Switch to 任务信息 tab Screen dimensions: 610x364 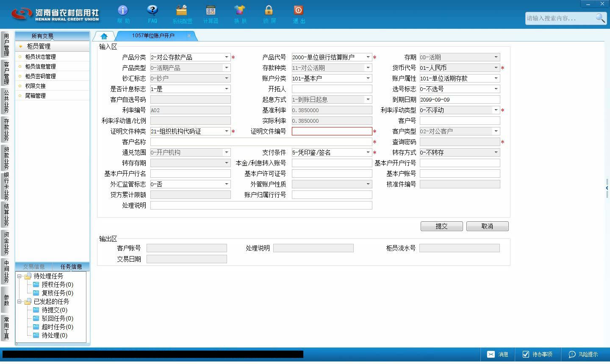point(71,267)
